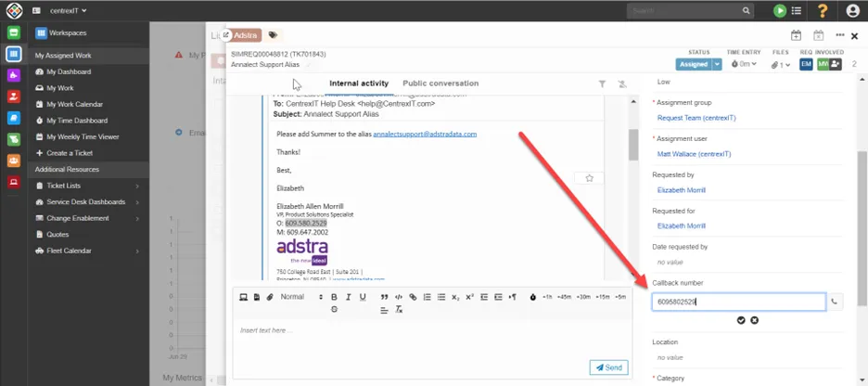Open My Work Calendar
This screenshot has width=868, height=386.
click(74, 104)
